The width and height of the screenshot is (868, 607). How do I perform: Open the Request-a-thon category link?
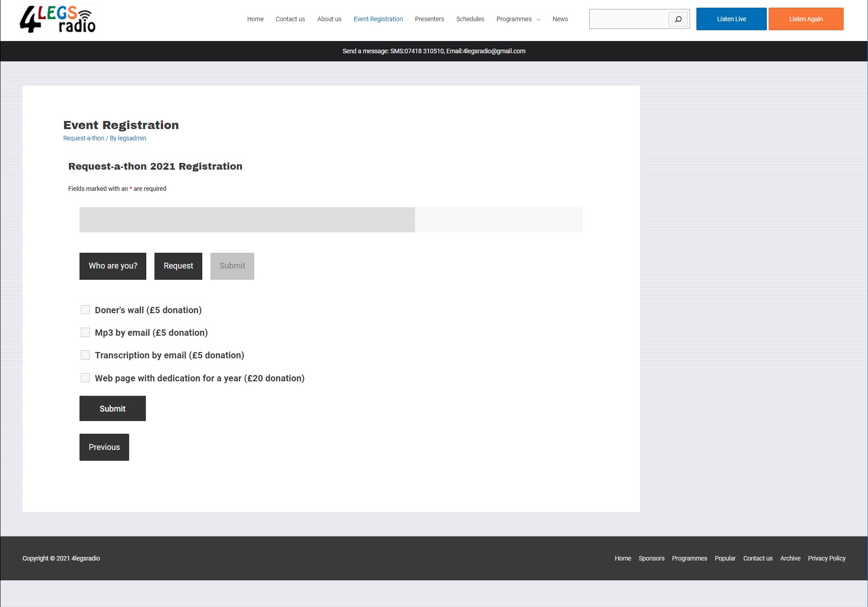[84, 138]
